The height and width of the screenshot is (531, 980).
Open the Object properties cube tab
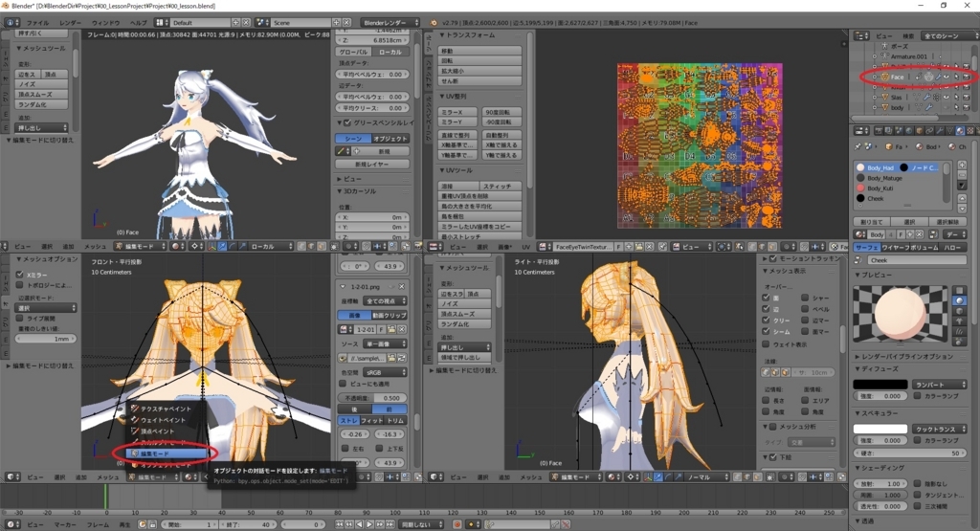(920, 130)
